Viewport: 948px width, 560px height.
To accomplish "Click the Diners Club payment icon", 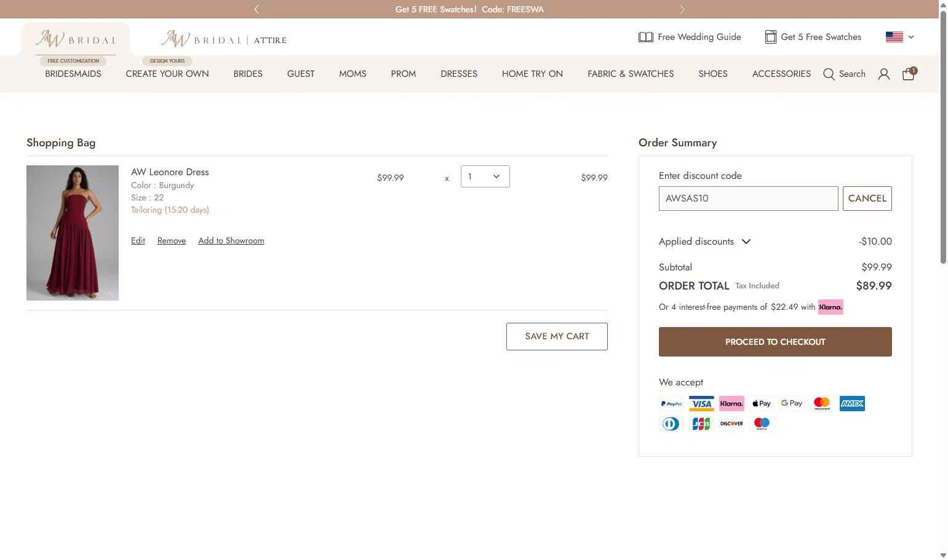I will [671, 424].
